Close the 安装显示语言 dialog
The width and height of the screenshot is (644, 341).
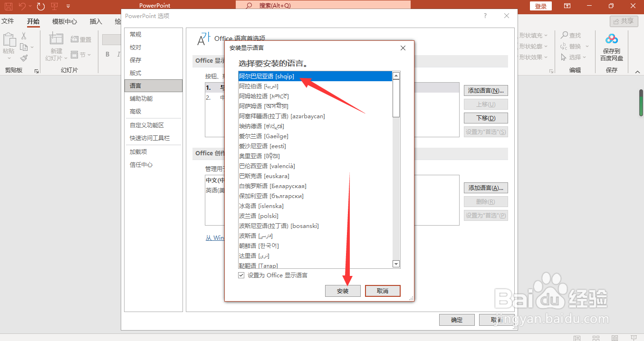[403, 48]
